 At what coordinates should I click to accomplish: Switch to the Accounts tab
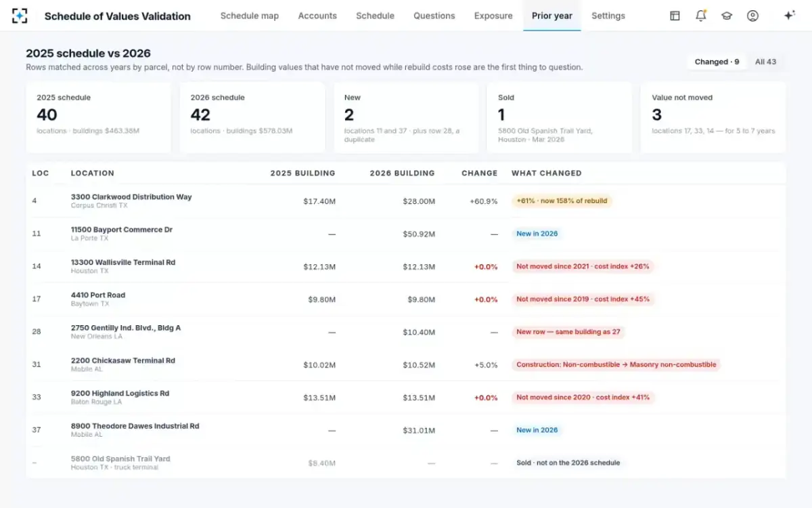point(317,16)
